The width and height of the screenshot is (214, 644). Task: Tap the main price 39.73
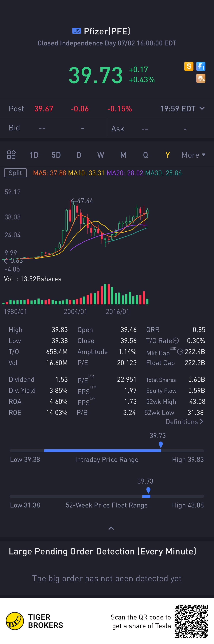coord(95,75)
